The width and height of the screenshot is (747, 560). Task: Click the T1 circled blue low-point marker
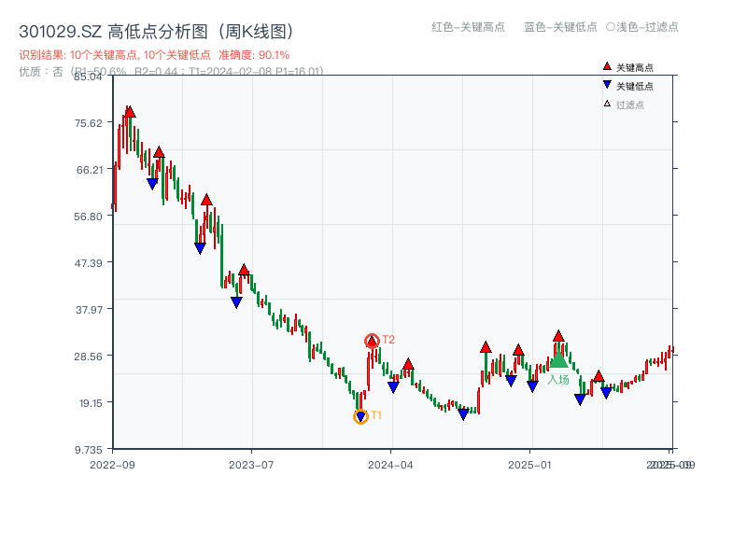tap(360, 416)
